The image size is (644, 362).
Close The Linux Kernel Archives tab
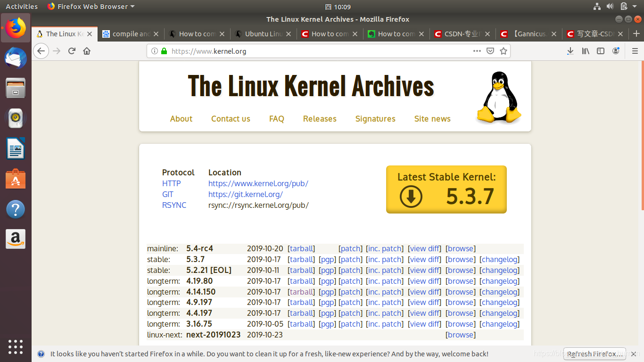[x=90, y=34]
